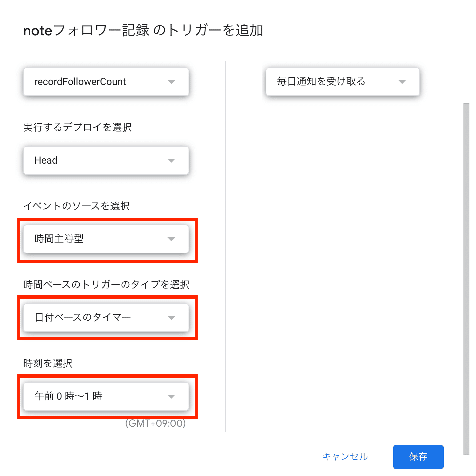This screenshot has height=476, width=476.
Task: Open the error notification dropdown 毎日通知を受け取る
Action: pos(330,82)
